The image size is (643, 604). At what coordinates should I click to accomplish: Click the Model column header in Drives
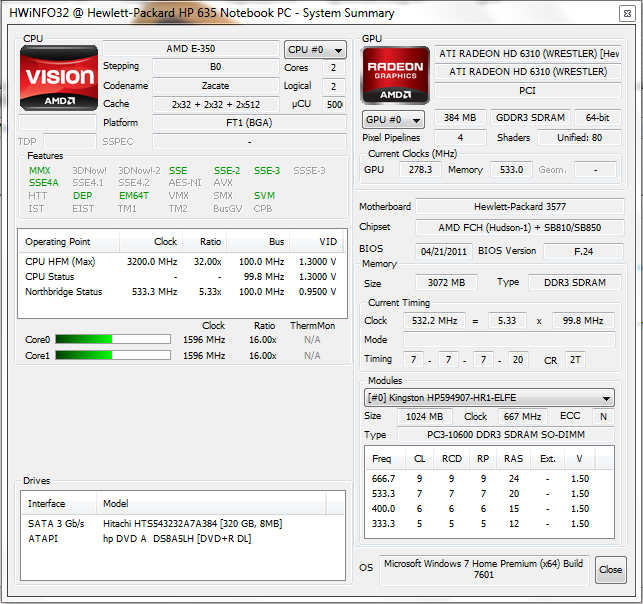(211, 504)
